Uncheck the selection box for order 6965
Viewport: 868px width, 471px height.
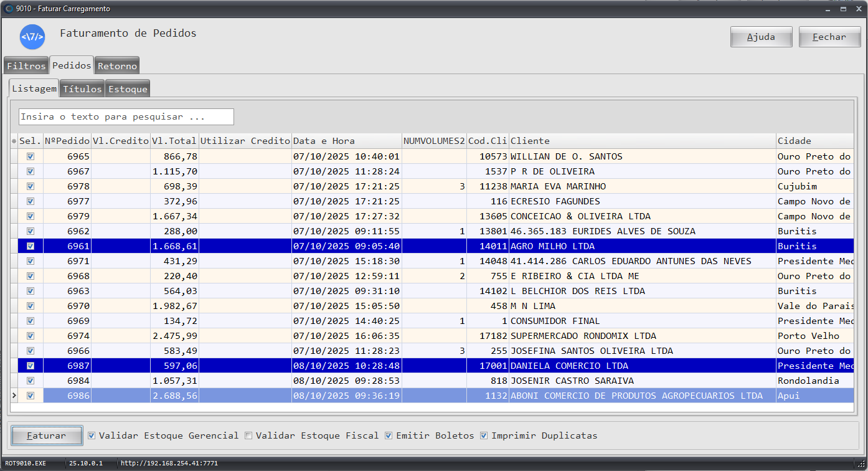click(x=31, y=156)
